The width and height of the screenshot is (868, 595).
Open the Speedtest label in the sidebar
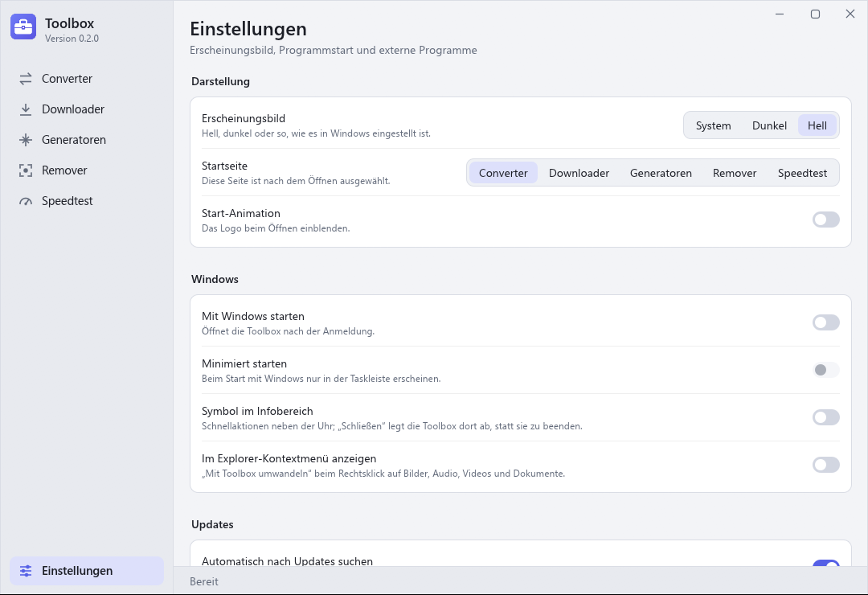pyautogui.click(x=67, y=201)
